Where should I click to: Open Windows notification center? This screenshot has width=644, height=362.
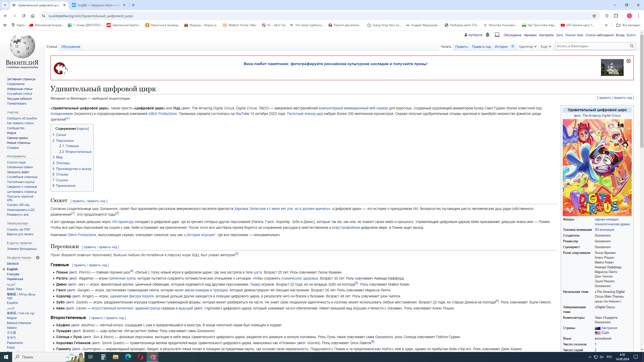pyautogui.click(x=636, y=357)
